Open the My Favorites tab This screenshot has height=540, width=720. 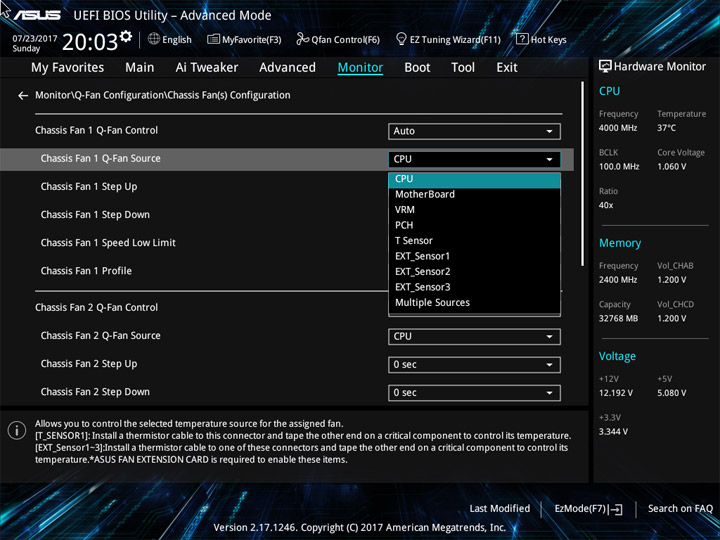(68, 68)
